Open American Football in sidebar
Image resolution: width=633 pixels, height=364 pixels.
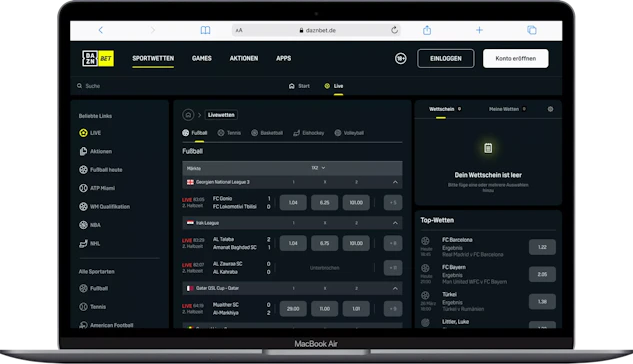(x=106, y=325)
